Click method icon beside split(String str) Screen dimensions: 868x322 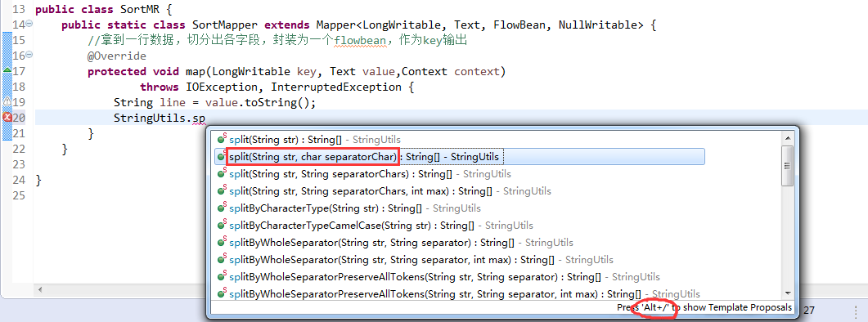coord(223,140)
